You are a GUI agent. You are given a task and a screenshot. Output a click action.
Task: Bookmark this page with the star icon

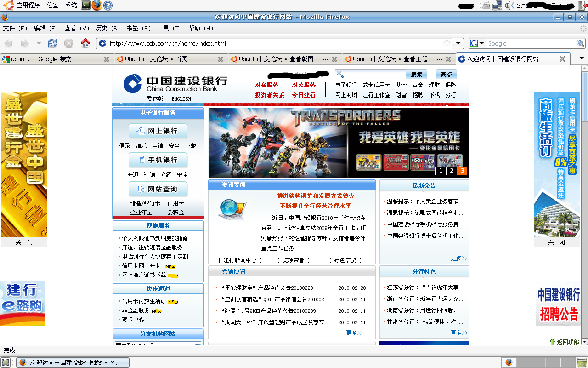point(447,43)
